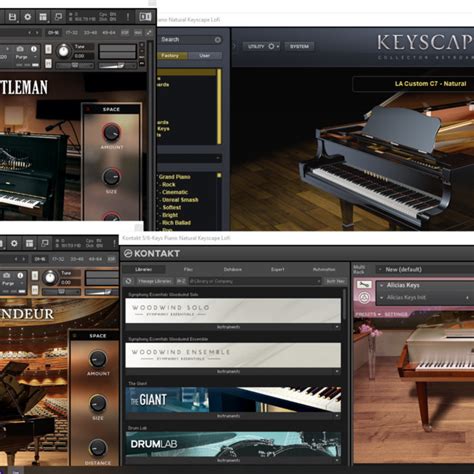The image size is (474, 474).
Task: Expand Instruments dropdown under The Giant
Action: [233, 416]
